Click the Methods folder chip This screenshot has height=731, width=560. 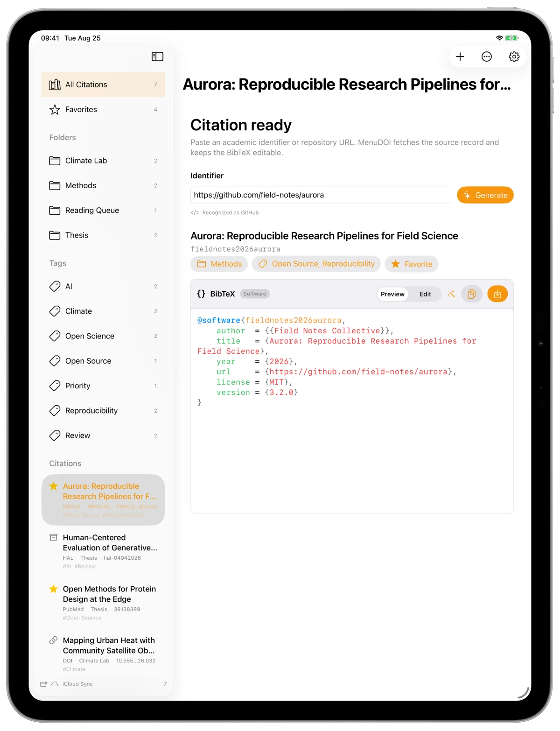tap(219, 264)
